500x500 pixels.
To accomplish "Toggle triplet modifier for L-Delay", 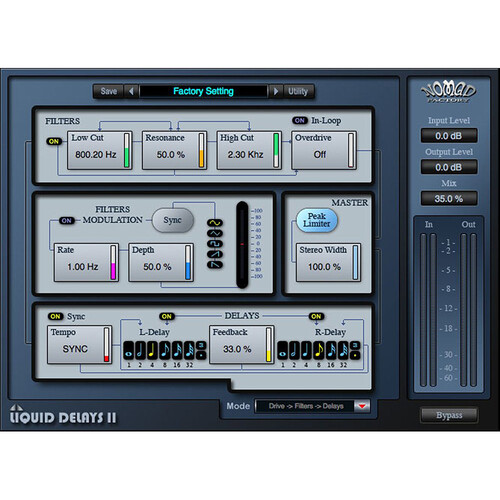I will 201,345.
